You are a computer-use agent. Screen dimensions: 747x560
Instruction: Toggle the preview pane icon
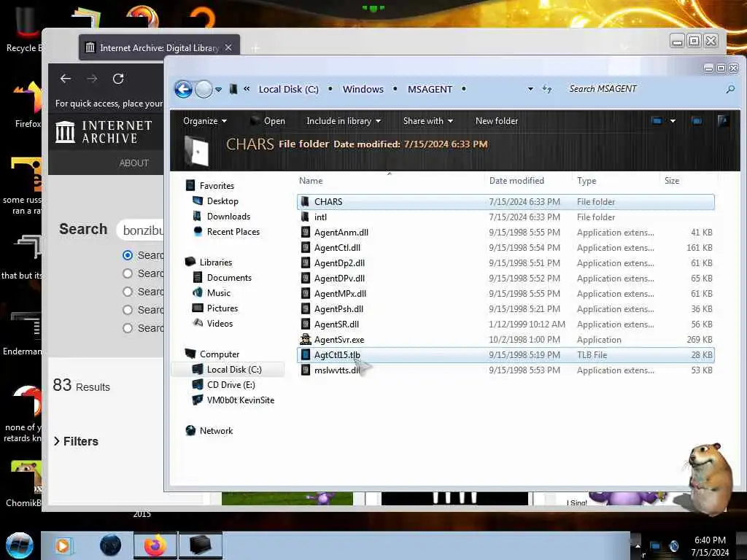pos(697,121)
